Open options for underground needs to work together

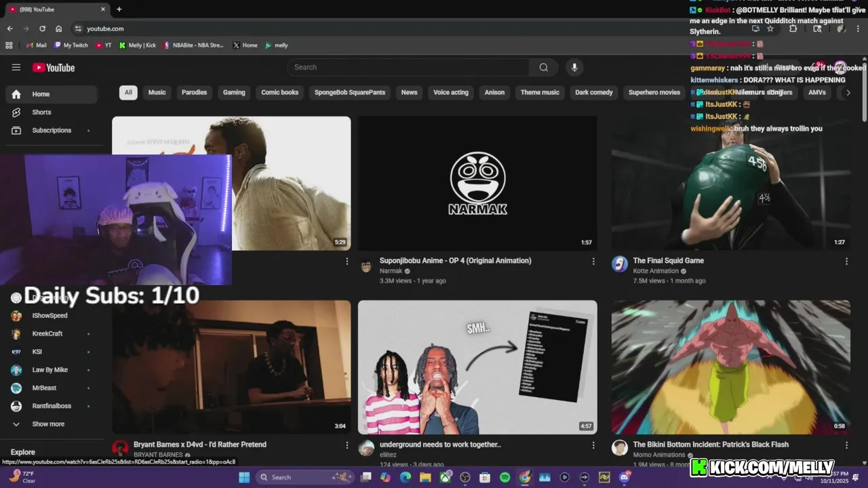click(593, 445)
